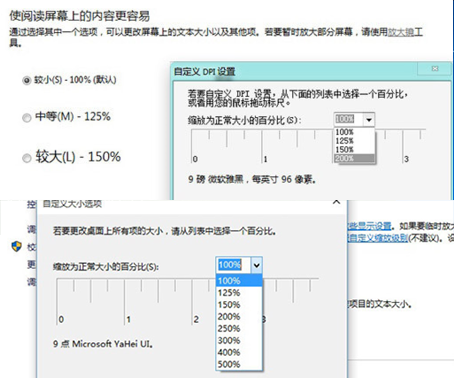Pick 300% in the lower dropdown list
Screen dimensions: 454x378
239,341
